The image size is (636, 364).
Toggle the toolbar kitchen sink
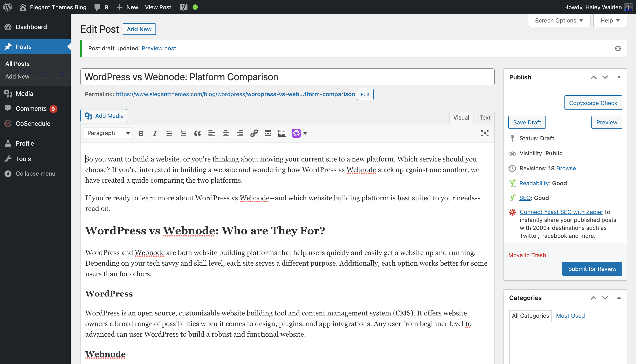282,133
